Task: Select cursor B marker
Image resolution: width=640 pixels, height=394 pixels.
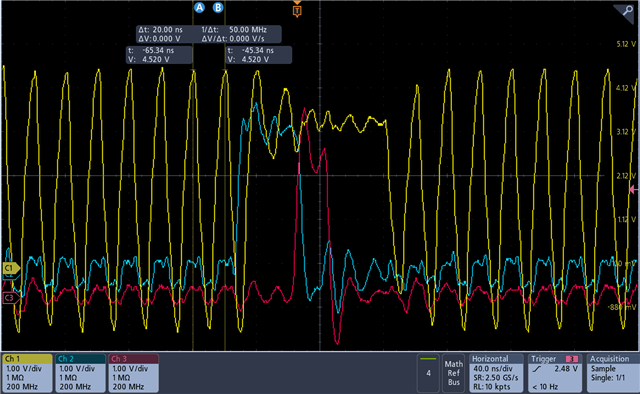Action: pos(218,7)
